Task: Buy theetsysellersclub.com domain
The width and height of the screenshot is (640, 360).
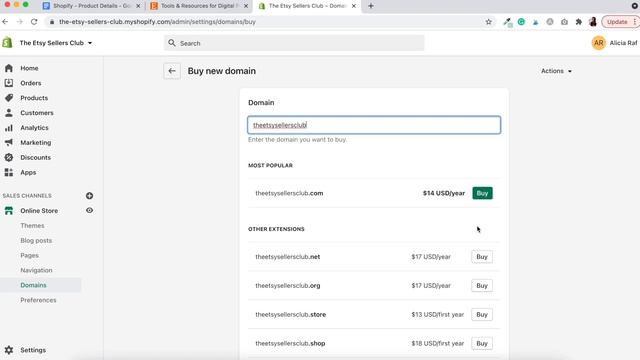Action: 482,193
